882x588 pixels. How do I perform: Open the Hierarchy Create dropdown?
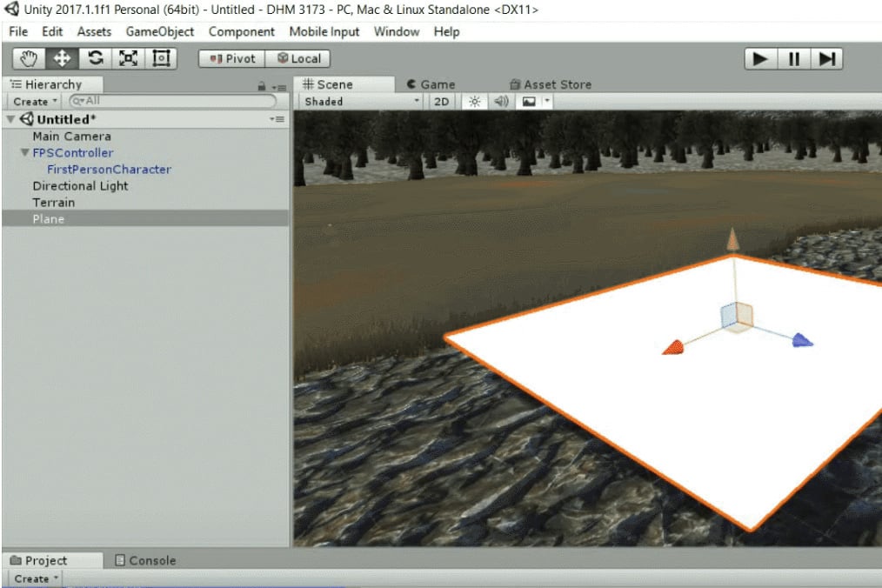pyautogui.click(x=36, y=102)
